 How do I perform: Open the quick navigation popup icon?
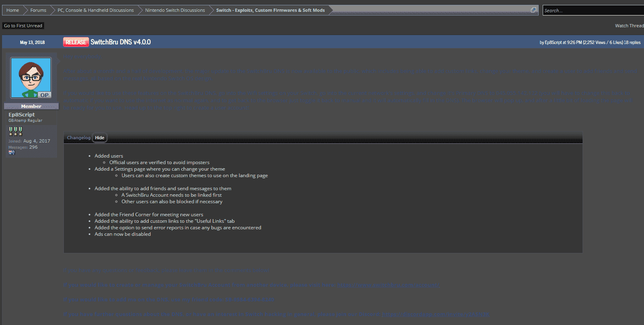pos(533,10)
